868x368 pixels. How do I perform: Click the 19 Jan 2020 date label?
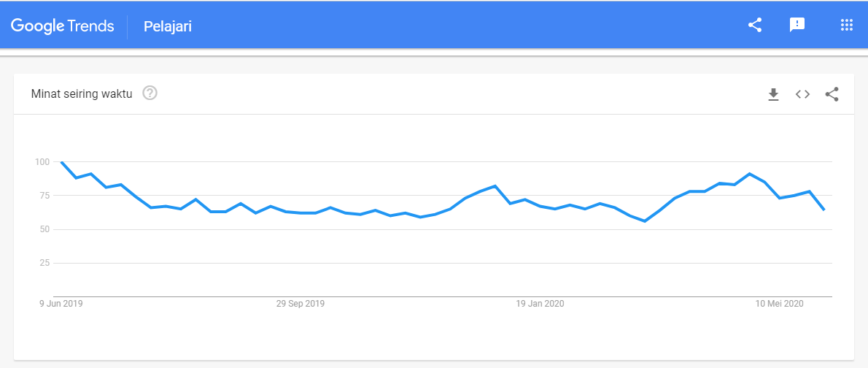tap(540, 304)
